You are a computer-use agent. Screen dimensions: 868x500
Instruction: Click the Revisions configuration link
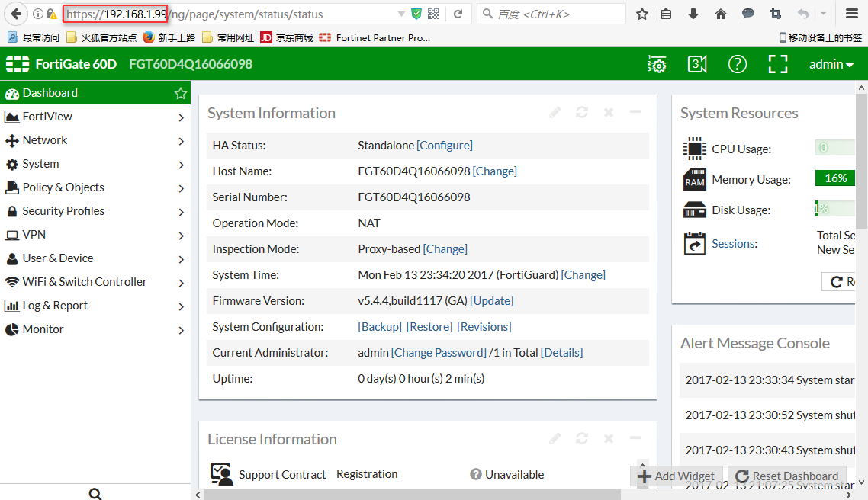[x=484, y=327]
